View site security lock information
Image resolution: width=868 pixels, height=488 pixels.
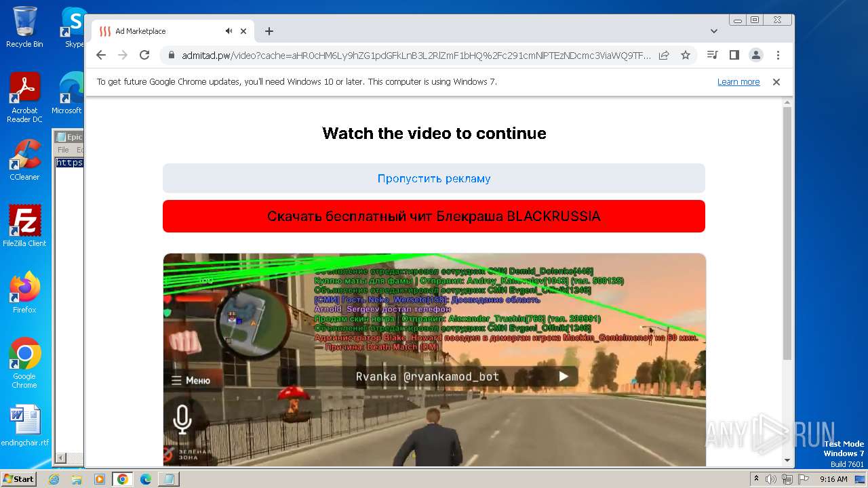tap(172, 56)
